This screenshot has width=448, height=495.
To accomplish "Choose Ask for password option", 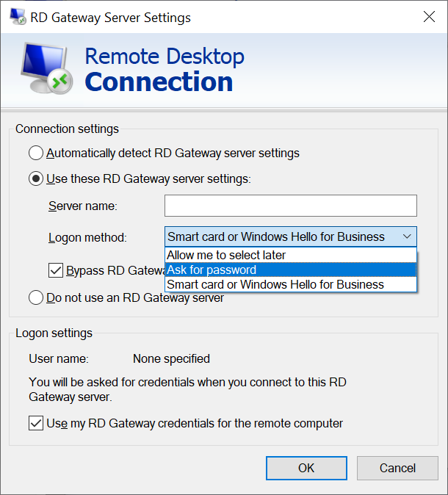I will [x=290, y=270].
